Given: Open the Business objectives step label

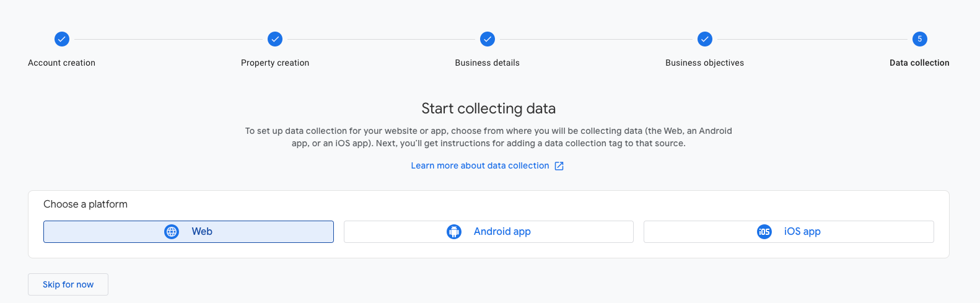Looking at the screenshot, I should (x=705, y=63).
